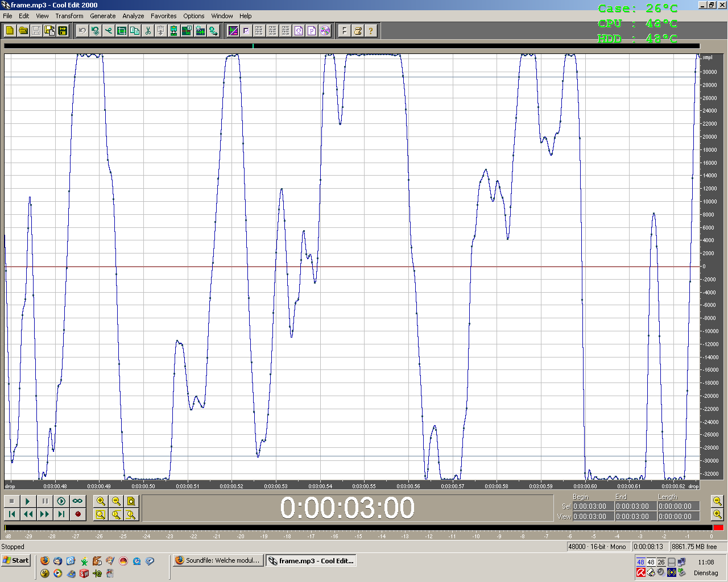This screenshot has width=728, height=582.
Task: Zoom to right edge of selection
Action: [131, 514]
